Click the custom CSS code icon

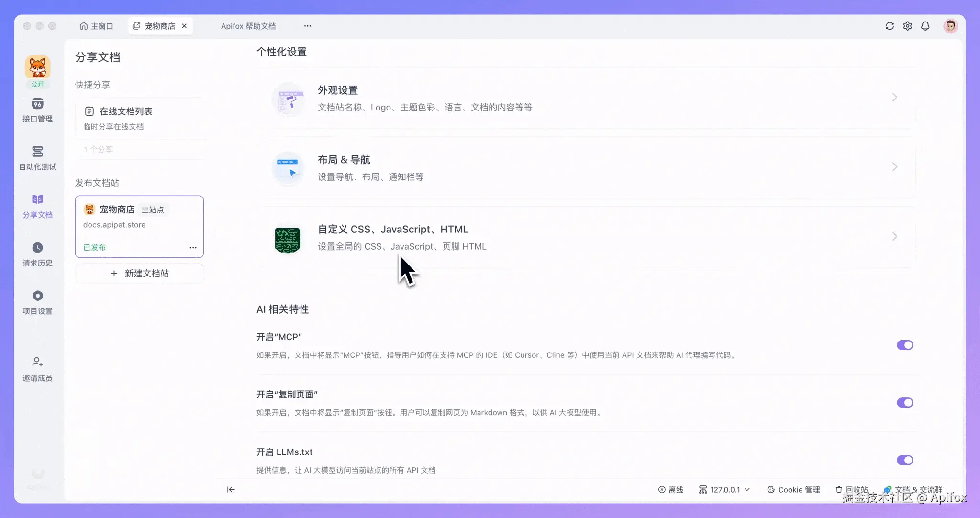(288, 239)
